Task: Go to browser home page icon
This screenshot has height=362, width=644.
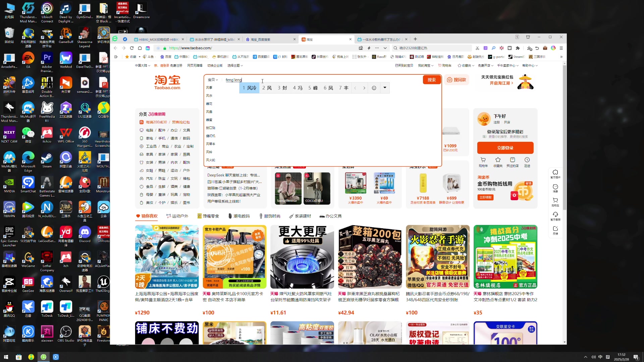Action: (140, 48)
